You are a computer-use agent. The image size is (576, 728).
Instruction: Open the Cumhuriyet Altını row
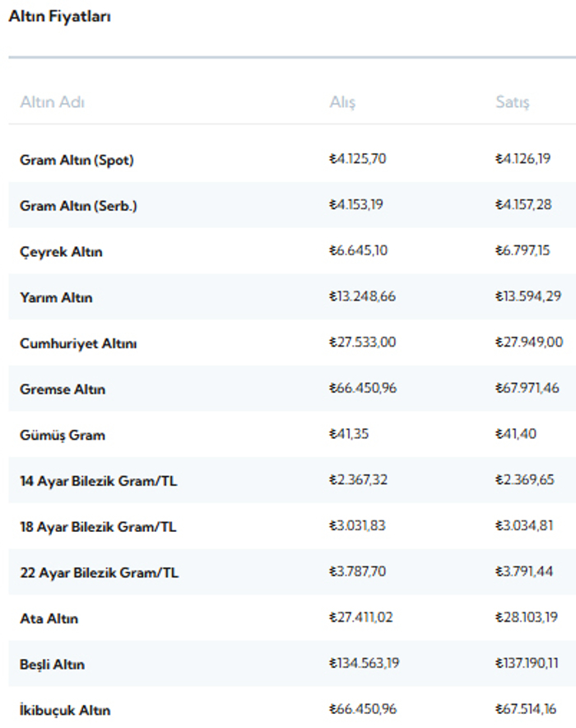(292, 343)
